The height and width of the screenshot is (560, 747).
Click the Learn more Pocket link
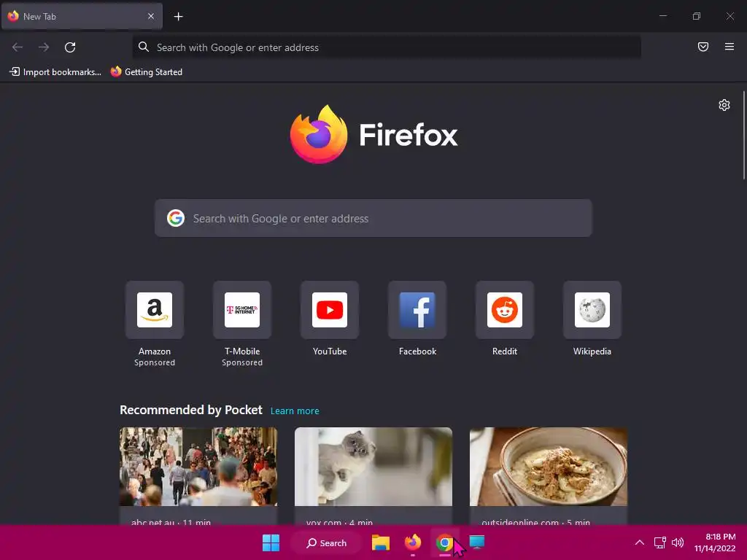pos(295,411)
